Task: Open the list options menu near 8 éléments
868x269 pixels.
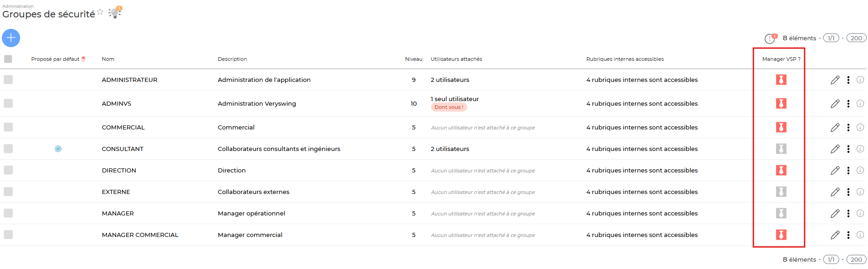Action: (770, 38)
